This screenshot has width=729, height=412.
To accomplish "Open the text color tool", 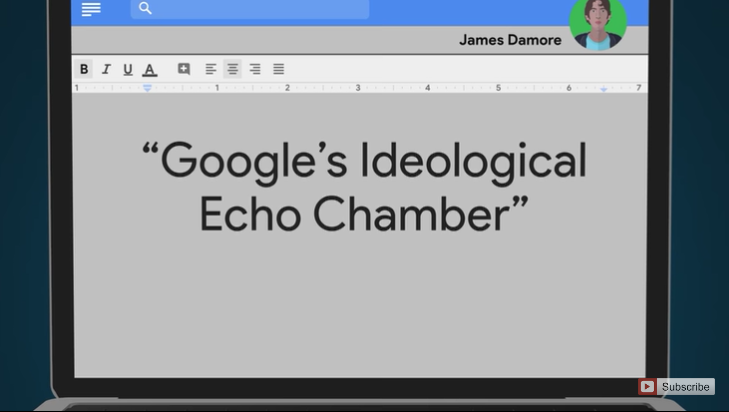I will coord(150,70).
